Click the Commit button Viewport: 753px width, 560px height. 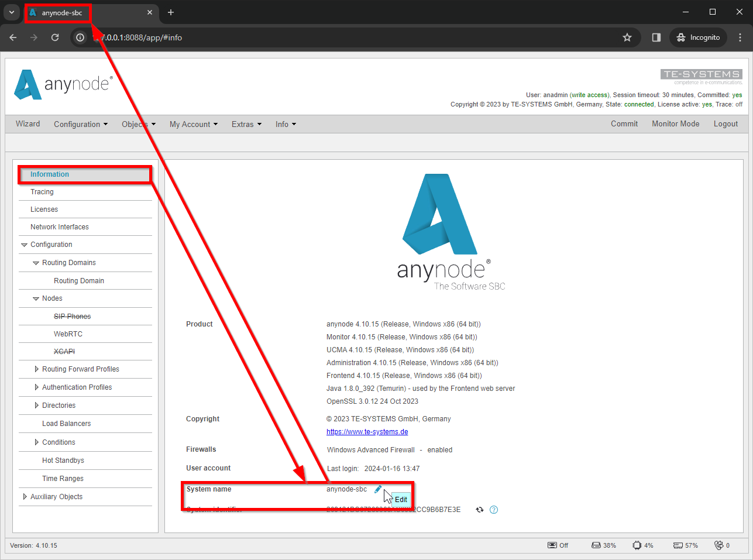point(624,123)
